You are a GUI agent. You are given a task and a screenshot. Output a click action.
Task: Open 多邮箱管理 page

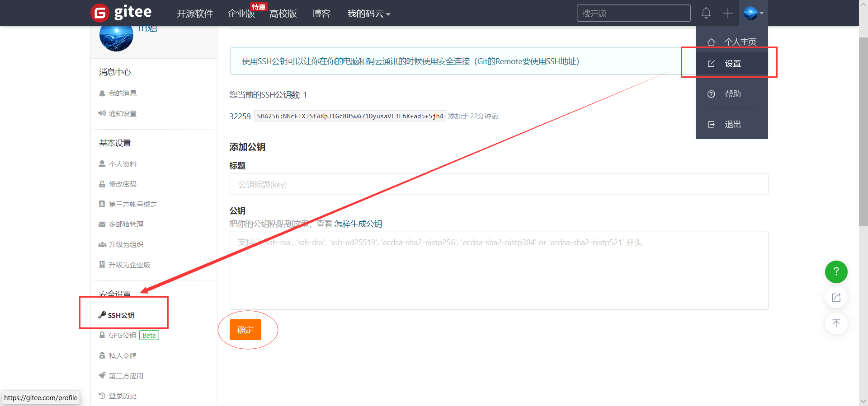click(x=121, y=224)
